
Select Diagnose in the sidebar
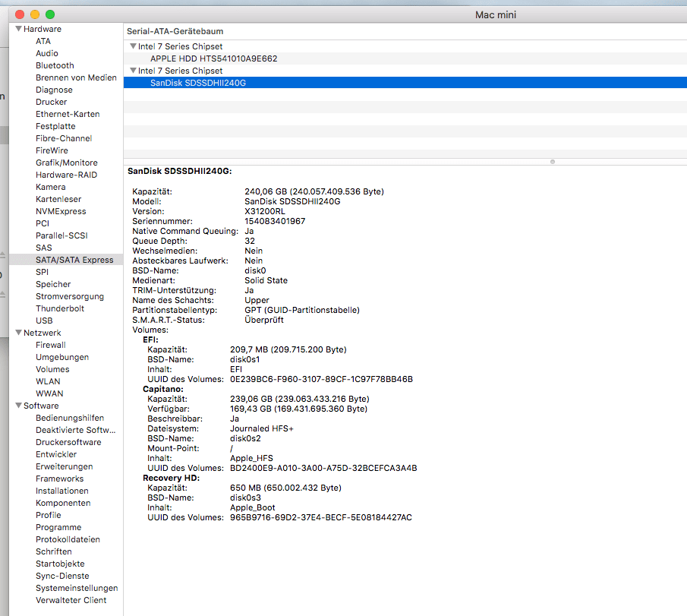point(54,90)
